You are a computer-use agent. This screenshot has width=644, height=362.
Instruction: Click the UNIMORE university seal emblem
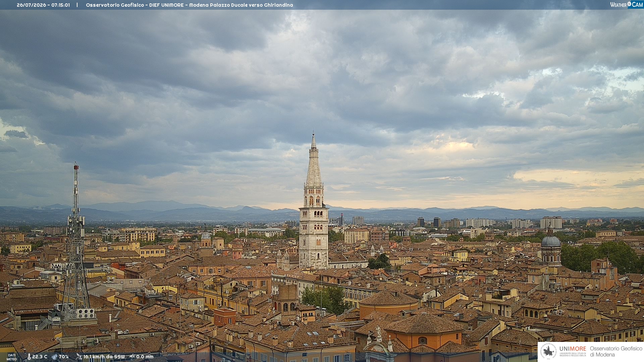coord(548,351)
